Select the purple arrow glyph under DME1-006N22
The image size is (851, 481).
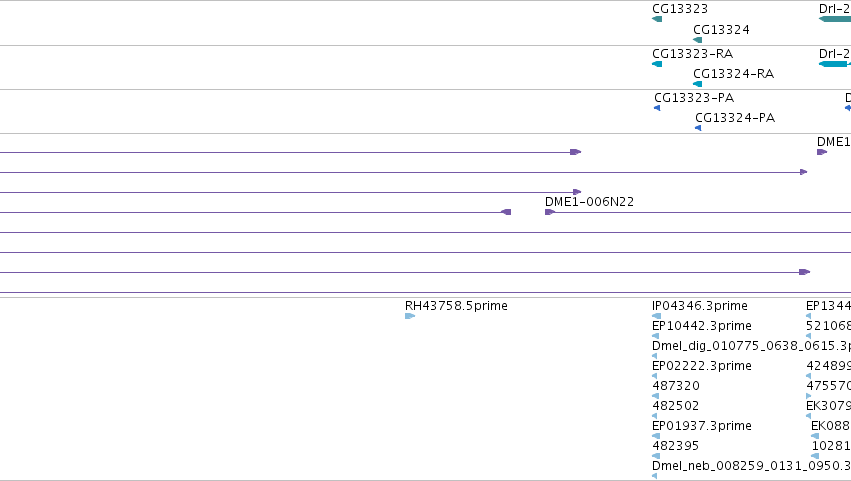[x=550, y=212]
